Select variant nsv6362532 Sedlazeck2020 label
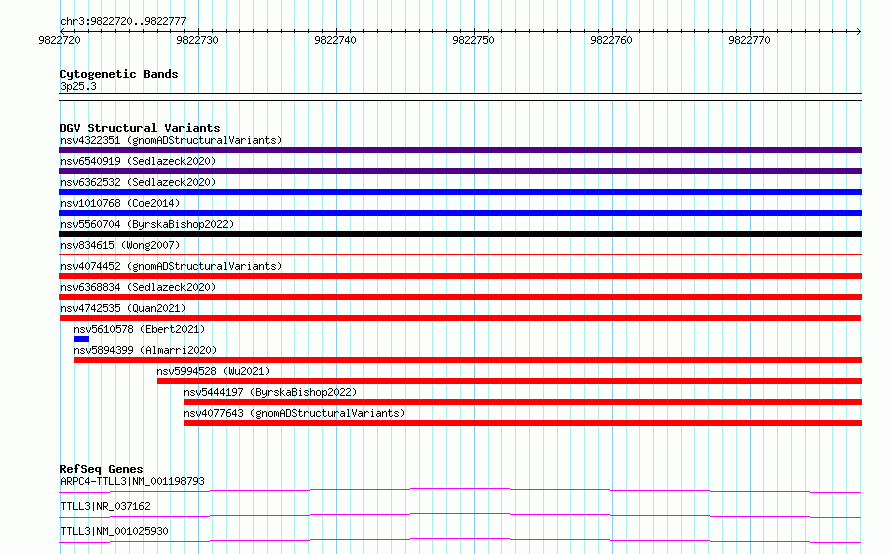 pyautogui.click(x=138, y=182)
